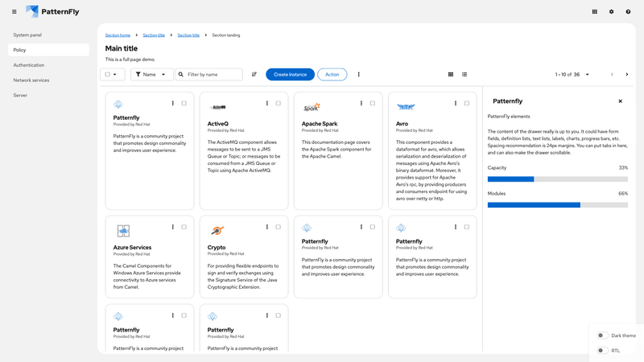Image resolution: width=644 pixels, height=362 pixels.
Task: Click the Apache Spark card title
Action: pos(320,124)
